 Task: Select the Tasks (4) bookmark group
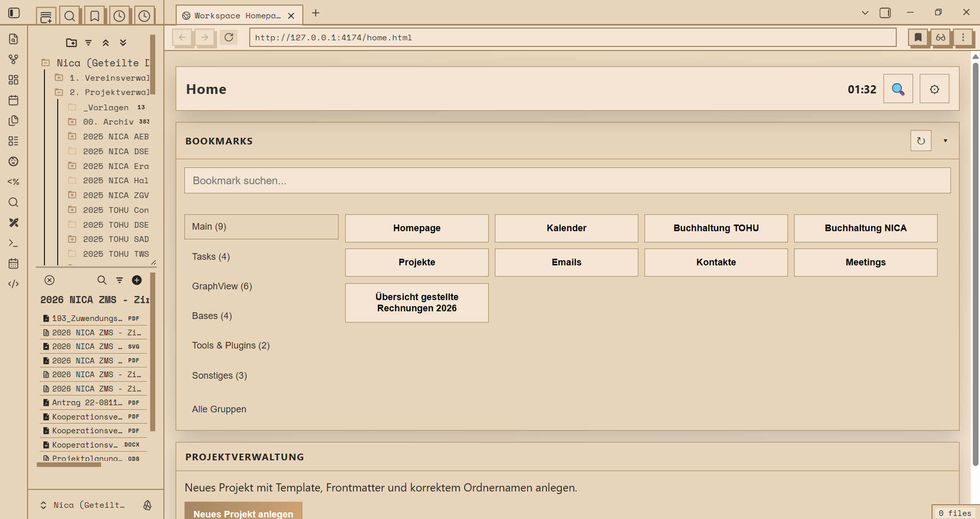pyautogui.click(x=211, y=257)
